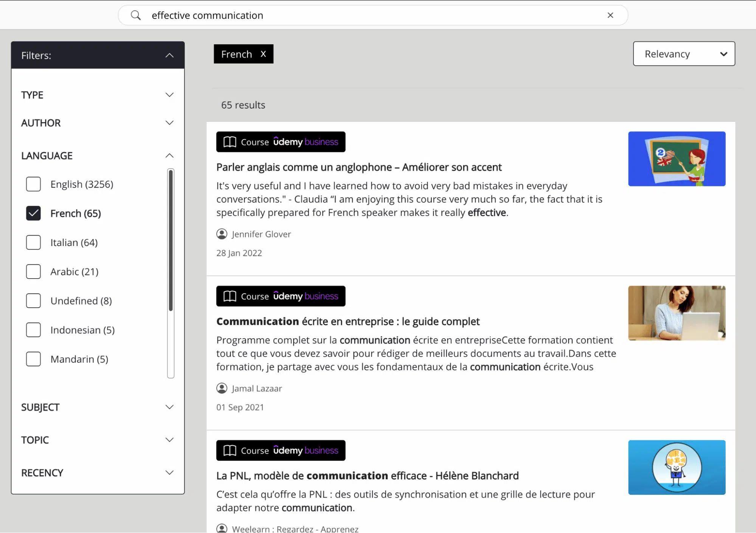Click author Weelearn : Regardez - Apprenez
The height and width of the screenshot is (533, 756).
295,528
